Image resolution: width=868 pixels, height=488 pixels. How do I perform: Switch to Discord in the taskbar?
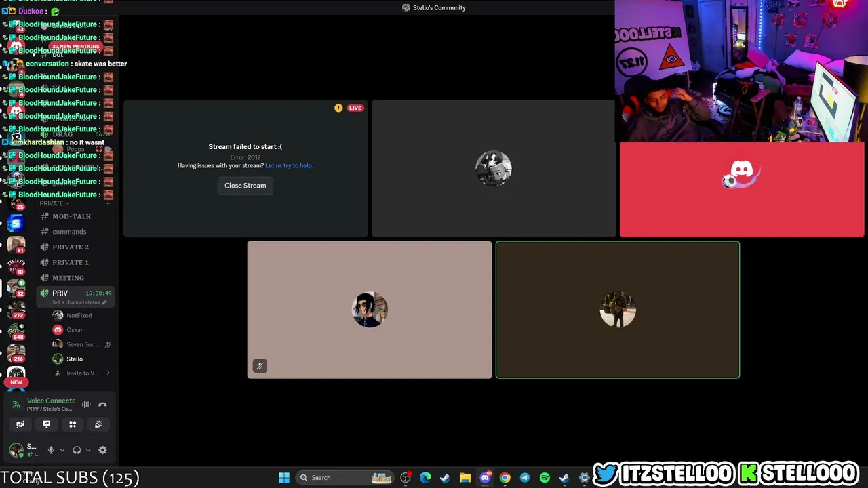485,478
